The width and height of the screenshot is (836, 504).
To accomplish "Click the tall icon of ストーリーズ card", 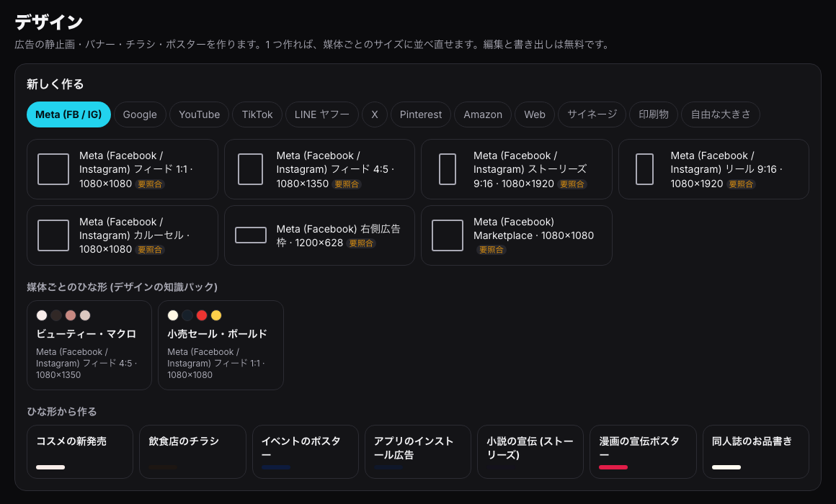I will pos(448,169).
